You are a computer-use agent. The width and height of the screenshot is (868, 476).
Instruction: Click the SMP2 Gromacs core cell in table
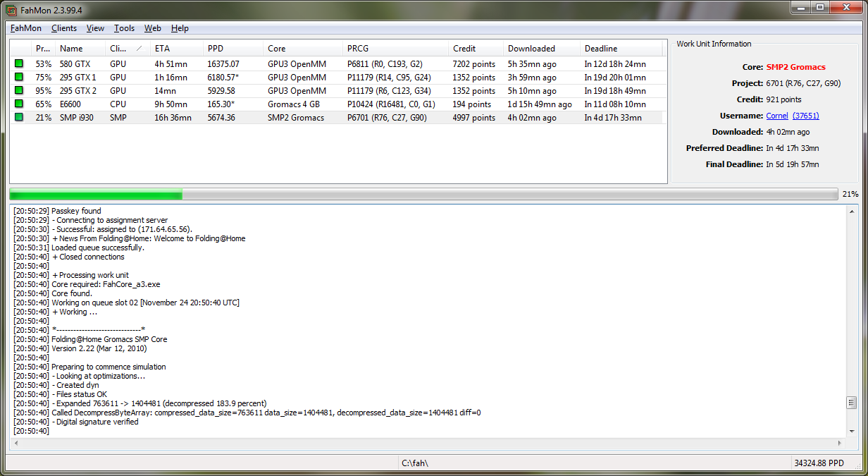pyautogui.click(x=296, y=118)
